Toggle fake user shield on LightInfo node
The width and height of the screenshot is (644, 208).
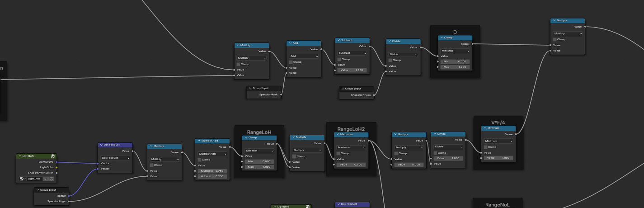pyautogui.click(x=52, y=179)
